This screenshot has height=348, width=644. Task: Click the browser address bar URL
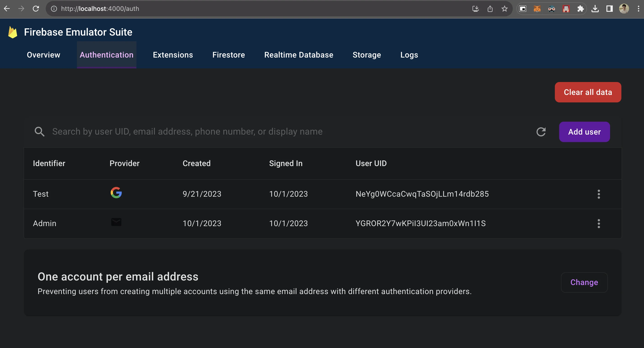(100, 9)
